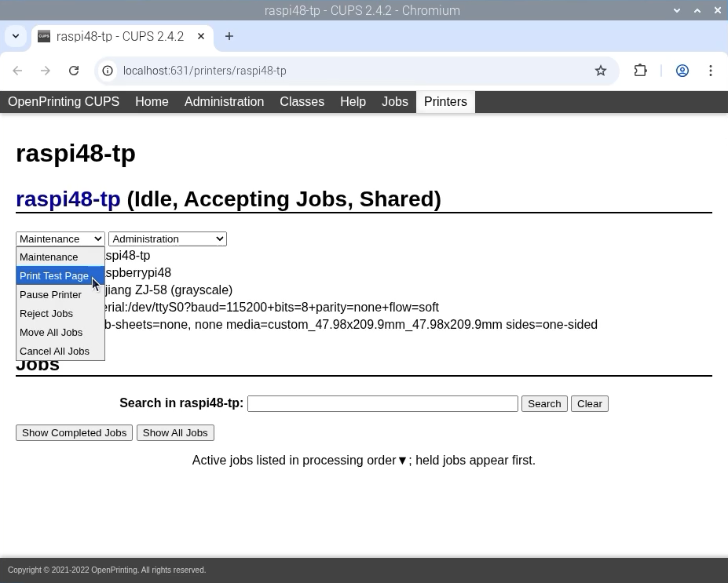This screenshot has width=728, height=583.
Task: Open a new browser tab
Action: [229, 36]
